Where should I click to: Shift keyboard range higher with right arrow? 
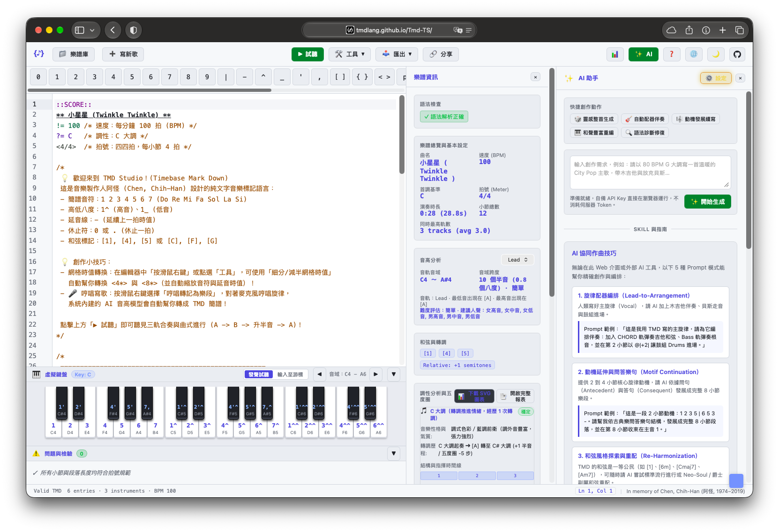[x=376, y=374]
